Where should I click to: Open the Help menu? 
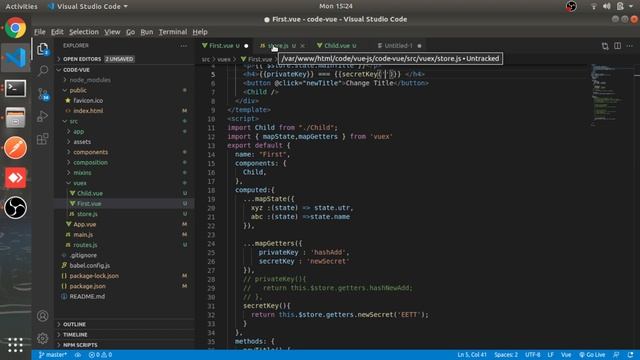click(200, 32)
